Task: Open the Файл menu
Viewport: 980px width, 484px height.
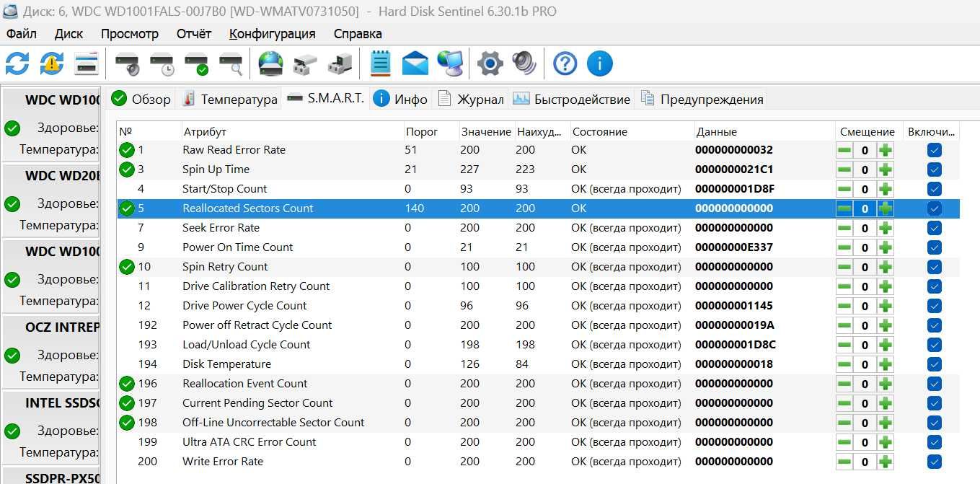Action: pyautogui.click(x=22, y=34)
